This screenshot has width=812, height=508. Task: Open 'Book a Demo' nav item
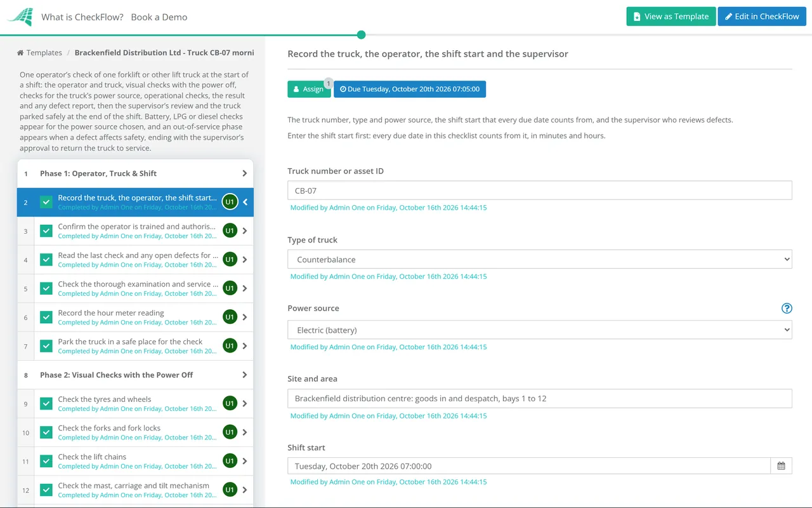[159, 17]
